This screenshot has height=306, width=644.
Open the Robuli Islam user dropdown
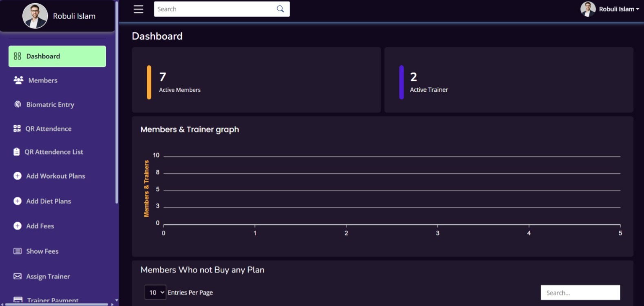click(610, 9)
